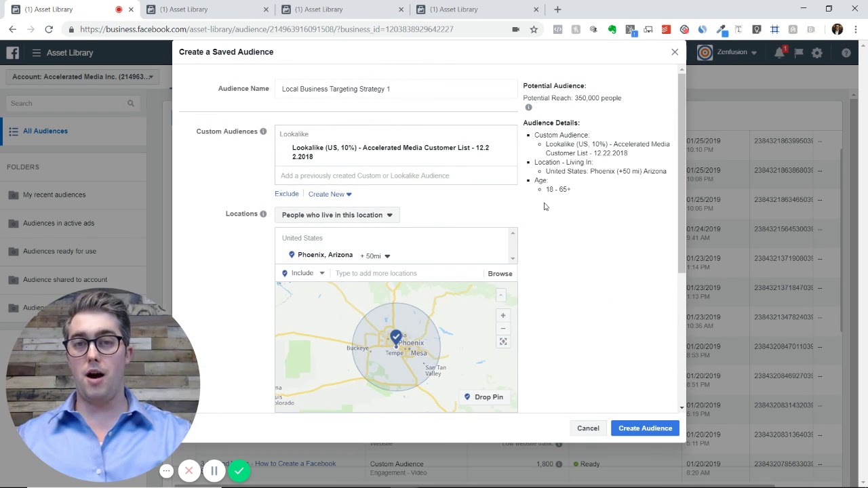Open recorder more options dots button
Screen dimensions: 868x488
(166, 471)
